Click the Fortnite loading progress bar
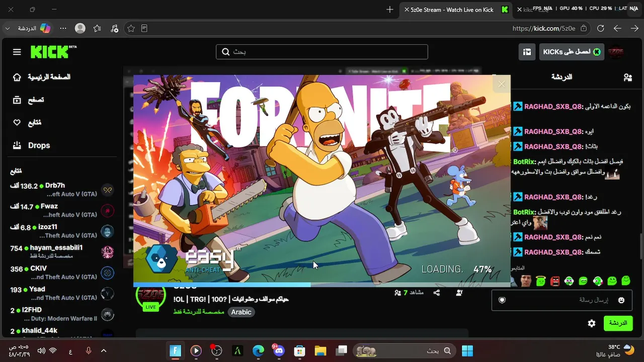Image resolution: width=644 pixels, height=362 pixels. (322, 285)
